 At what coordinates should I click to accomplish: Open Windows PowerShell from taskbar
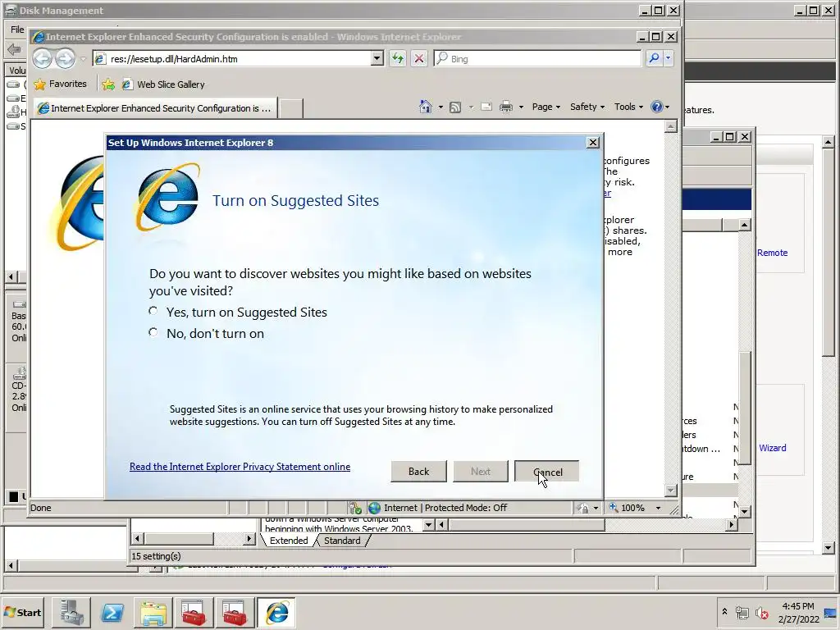pyautogui.click(x=112, y=612)
